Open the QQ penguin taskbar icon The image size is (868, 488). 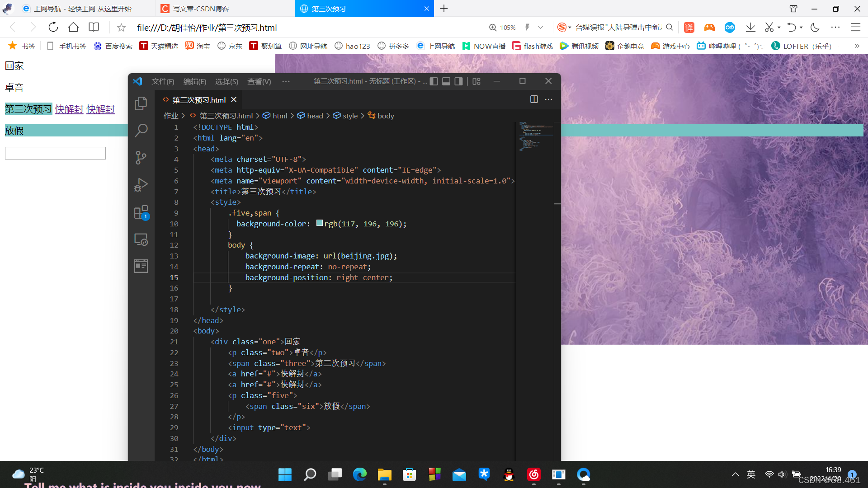(509, 474)
